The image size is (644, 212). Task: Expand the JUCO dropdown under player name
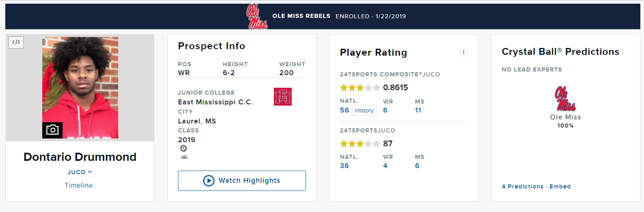[x=80, y=172]
